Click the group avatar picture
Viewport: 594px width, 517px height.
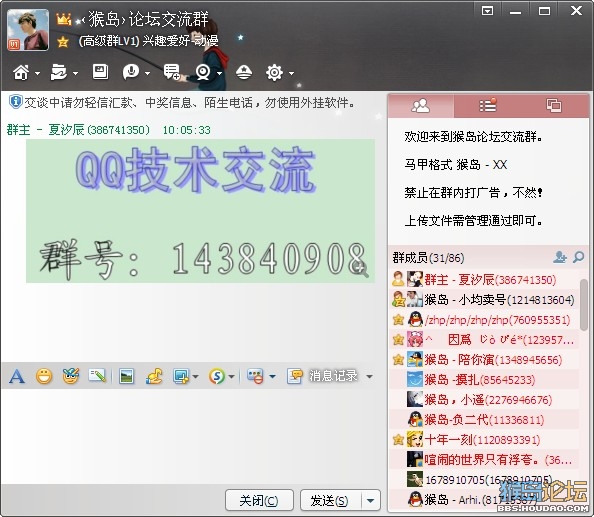28,30
